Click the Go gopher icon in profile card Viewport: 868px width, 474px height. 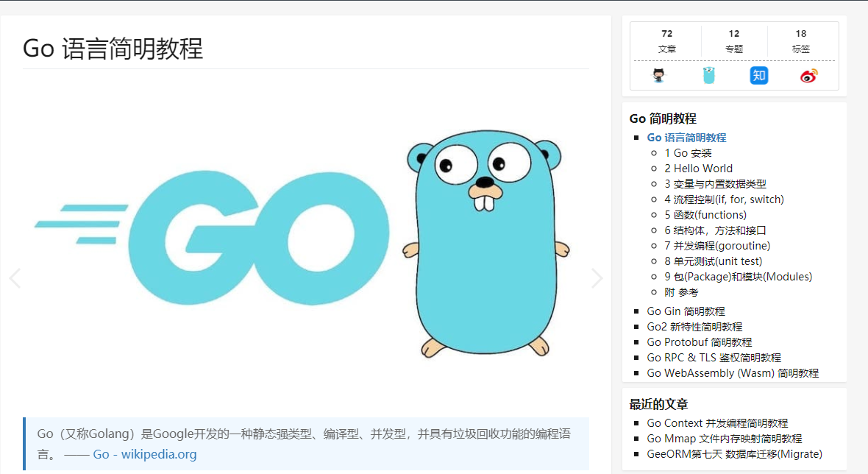pos(708,75)
